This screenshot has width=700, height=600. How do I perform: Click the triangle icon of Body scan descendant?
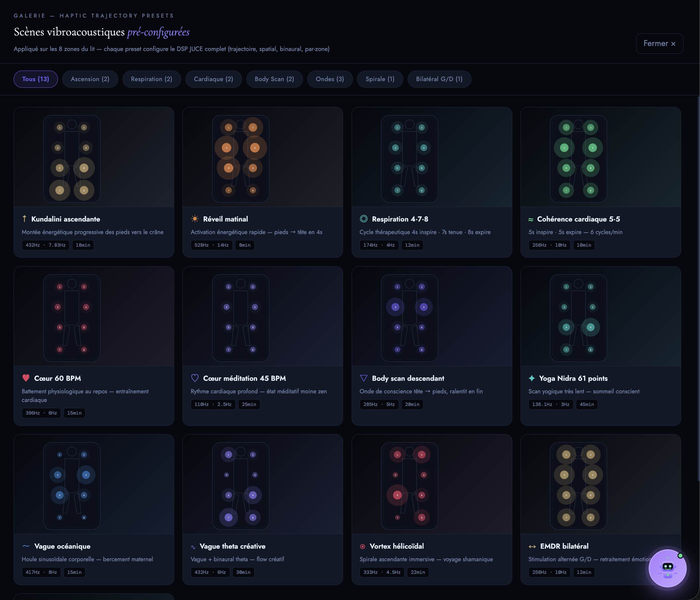tap(364, 378)
